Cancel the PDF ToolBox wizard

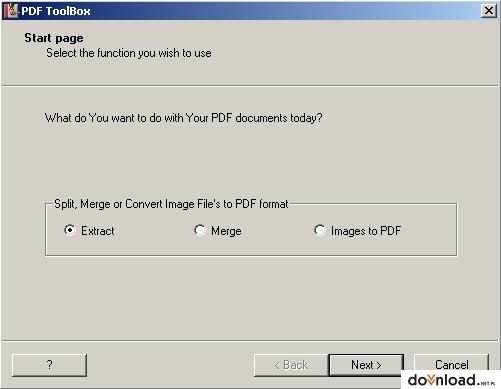point(452,363)
